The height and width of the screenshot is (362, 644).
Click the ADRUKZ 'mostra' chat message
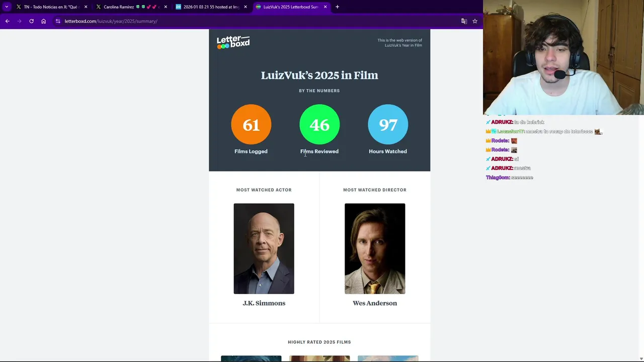click(x=508, y=168)
